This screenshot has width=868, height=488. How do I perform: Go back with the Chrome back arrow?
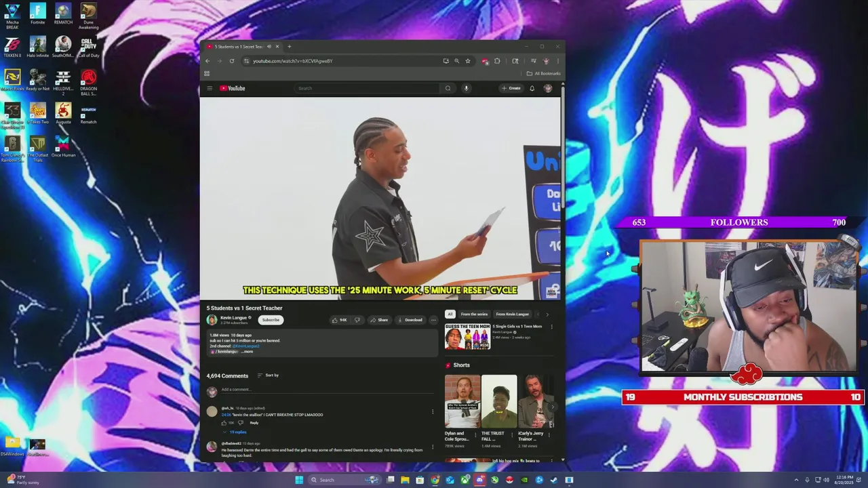click(208, 61)
